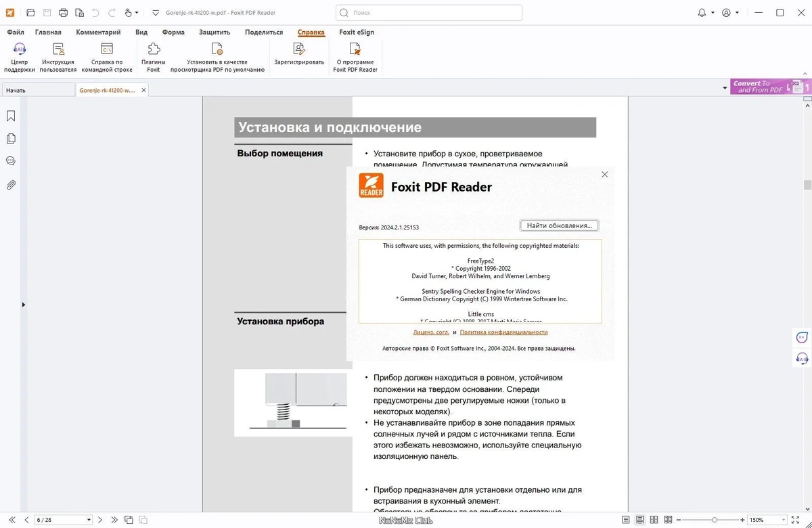The image size is (812, 528).
Task: Open the Comments side panel
Action: 11,161
